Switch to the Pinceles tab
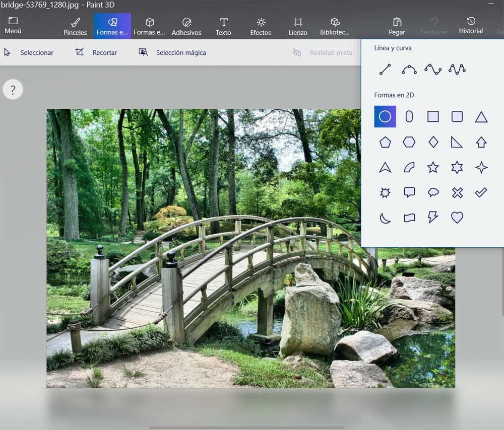Screen dimensions: 504x430 point(75,24)
